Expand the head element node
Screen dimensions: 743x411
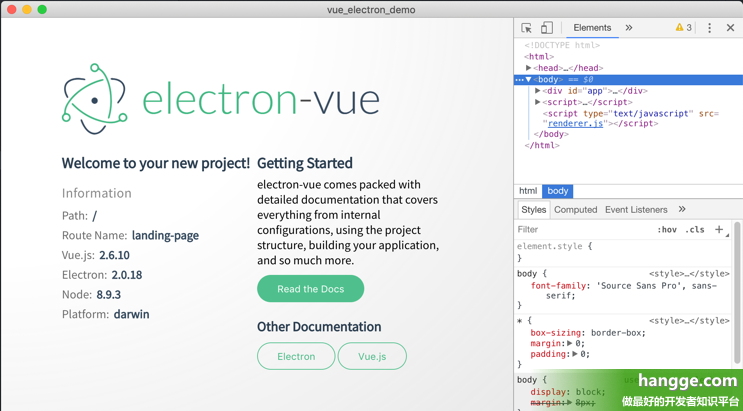tap(528, 68)
